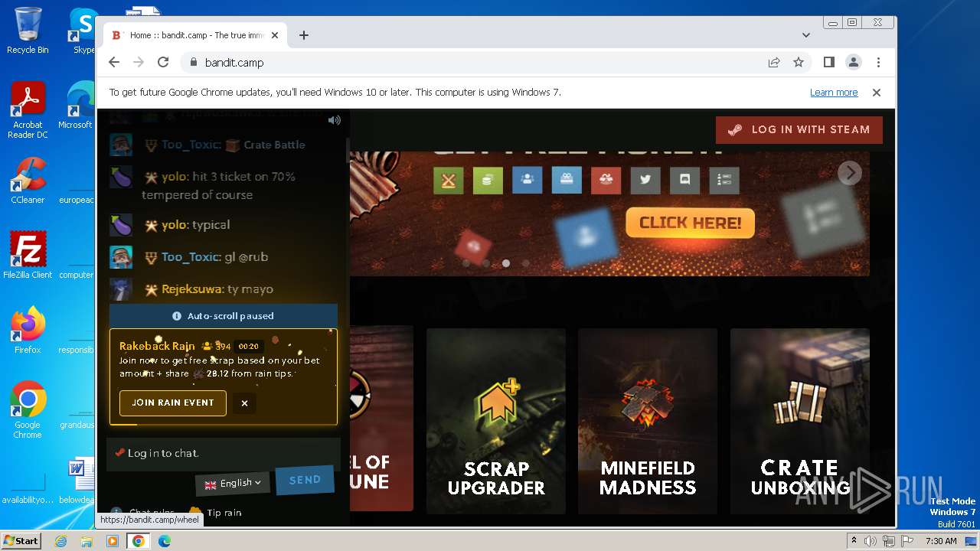Click the blue people group banner icon
Screen dimensions: 980x551
pyautogui.click(x=528, y=181)
